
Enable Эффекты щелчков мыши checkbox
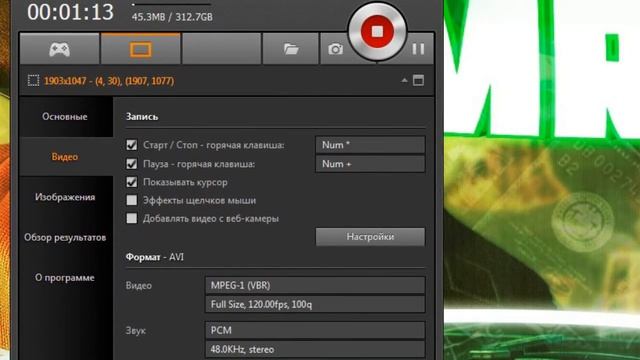(131, 200)
